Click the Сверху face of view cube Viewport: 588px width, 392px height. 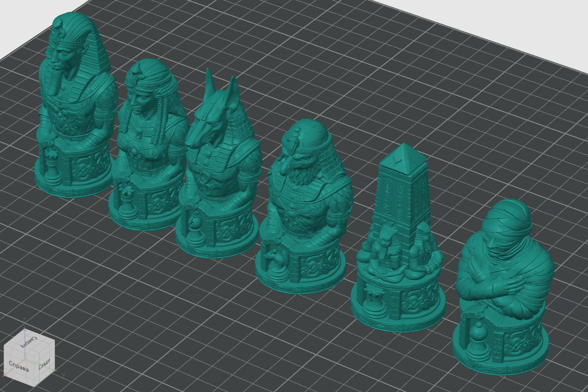click(29, 341)
